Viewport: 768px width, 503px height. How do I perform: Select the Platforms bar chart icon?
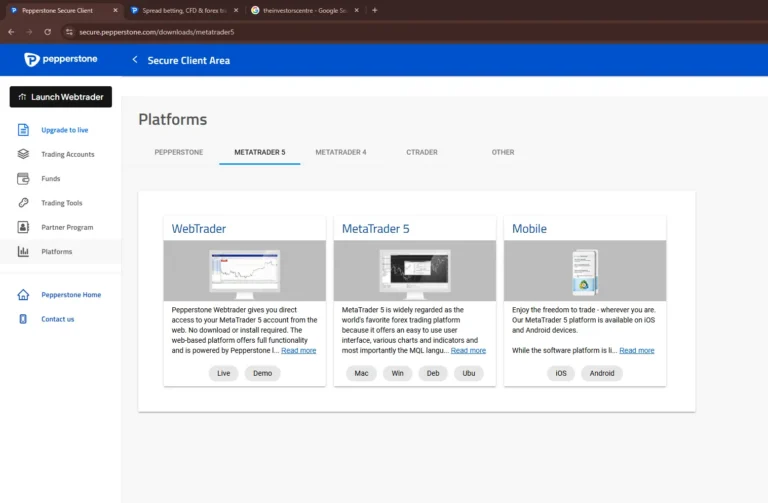[x=23, y=252]
